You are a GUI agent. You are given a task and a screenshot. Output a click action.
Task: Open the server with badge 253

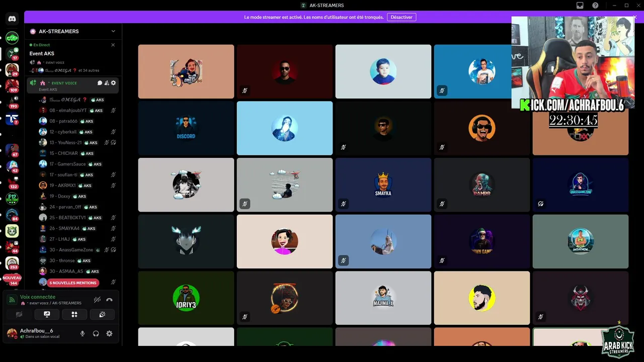point(12,263)
